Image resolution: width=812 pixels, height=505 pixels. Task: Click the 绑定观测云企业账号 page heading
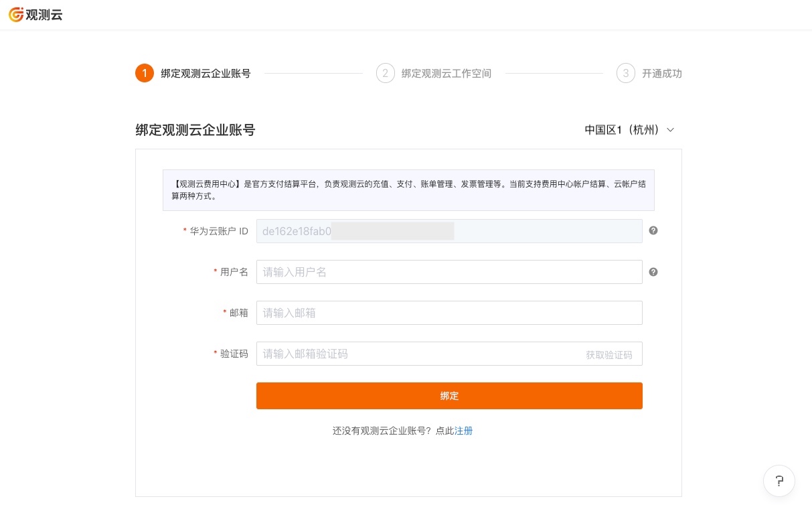tap(195, 130)
